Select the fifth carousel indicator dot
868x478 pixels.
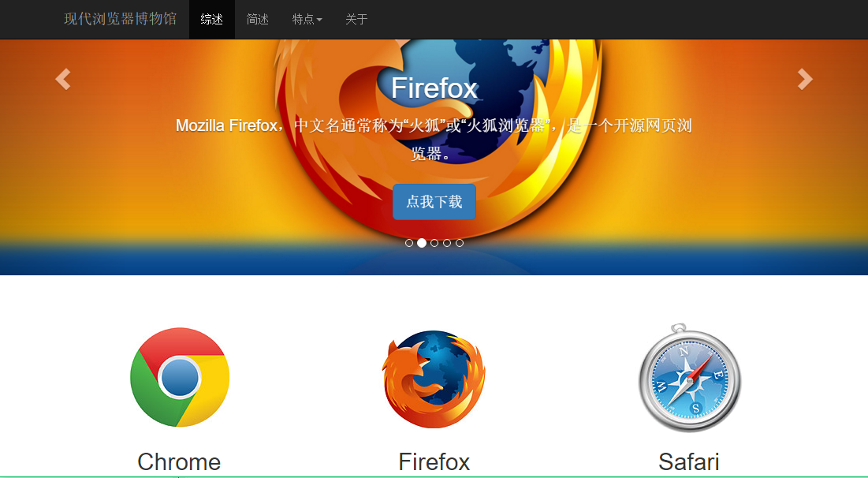460,243
